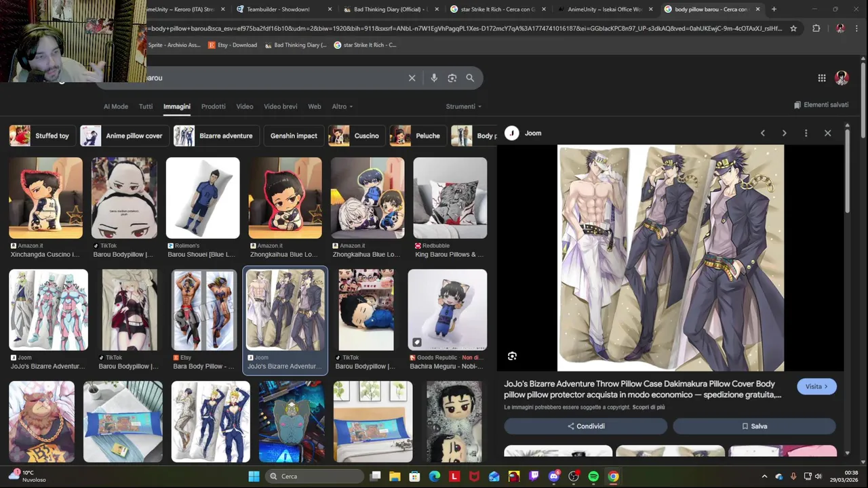Open File Explorer from the taskbar
This screenshot has width=868, height=488.
[395, 476]
